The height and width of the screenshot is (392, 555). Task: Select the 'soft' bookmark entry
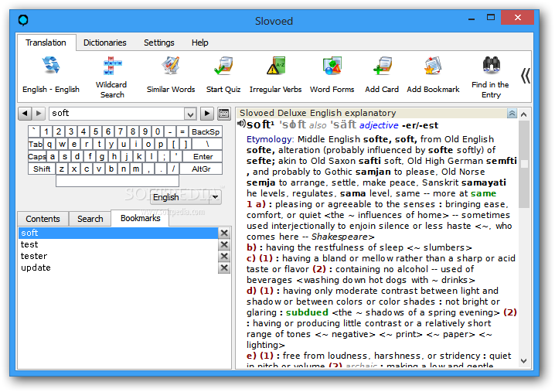(x=117, y=233)
